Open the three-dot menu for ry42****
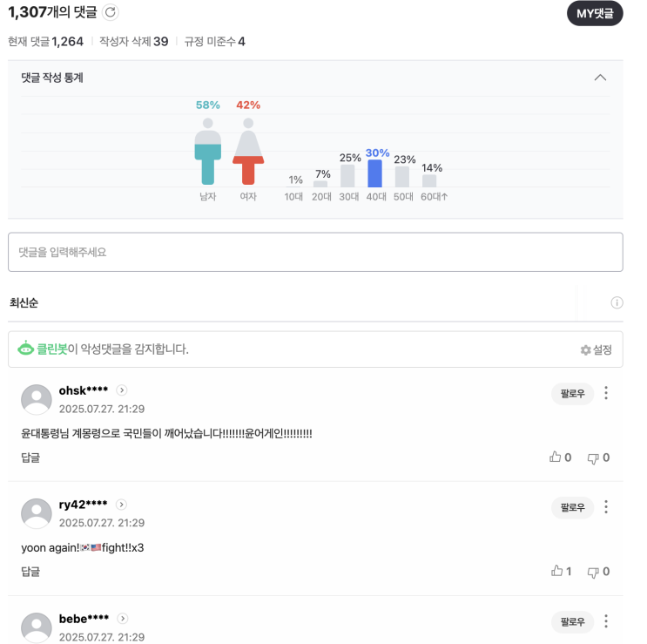The height and width of the screenshot is (644, 647). [x=606, y=506]
